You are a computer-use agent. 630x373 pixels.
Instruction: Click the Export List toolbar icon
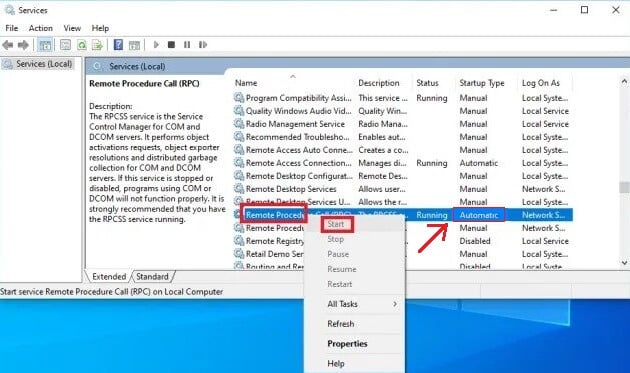97,45
